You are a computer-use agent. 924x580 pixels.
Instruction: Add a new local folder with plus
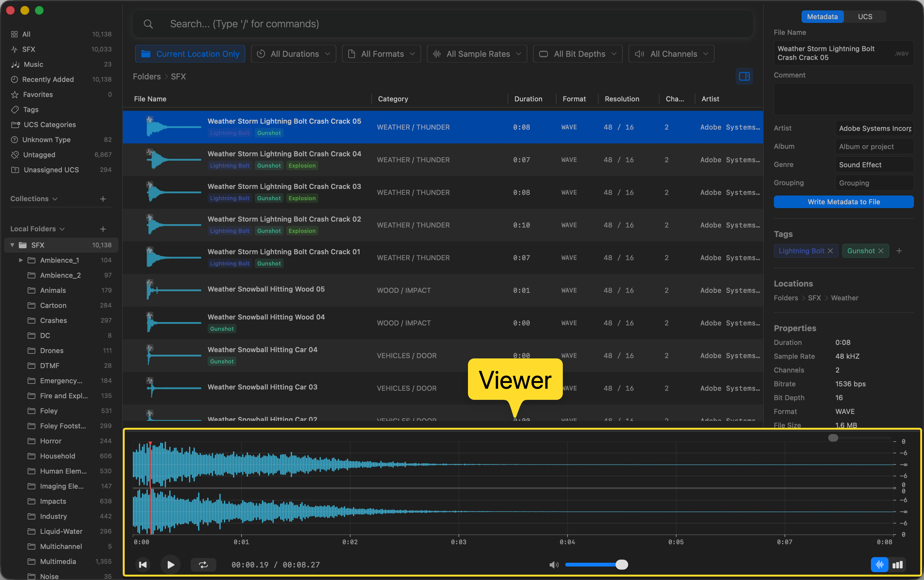pos(103,229)
